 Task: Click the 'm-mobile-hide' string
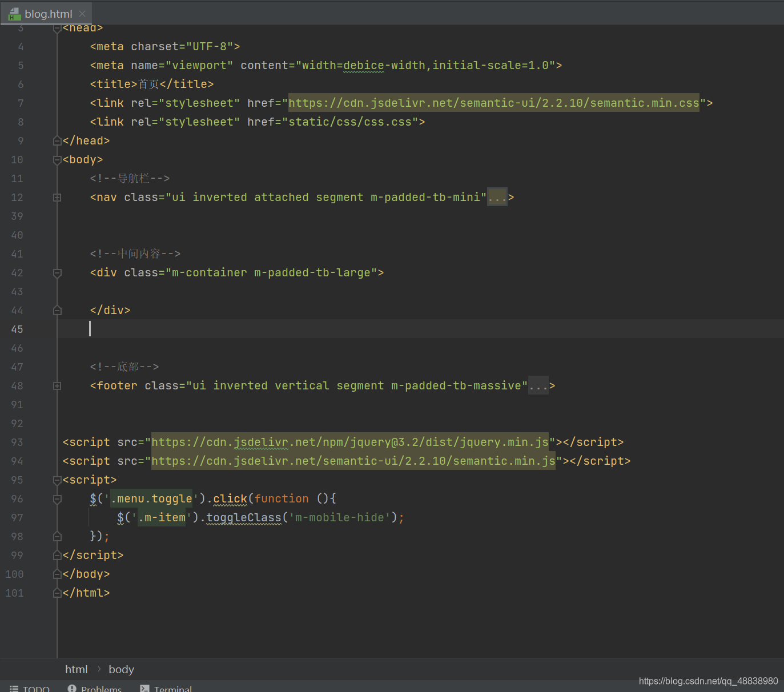pyautogui.click(x=340, y=517)
